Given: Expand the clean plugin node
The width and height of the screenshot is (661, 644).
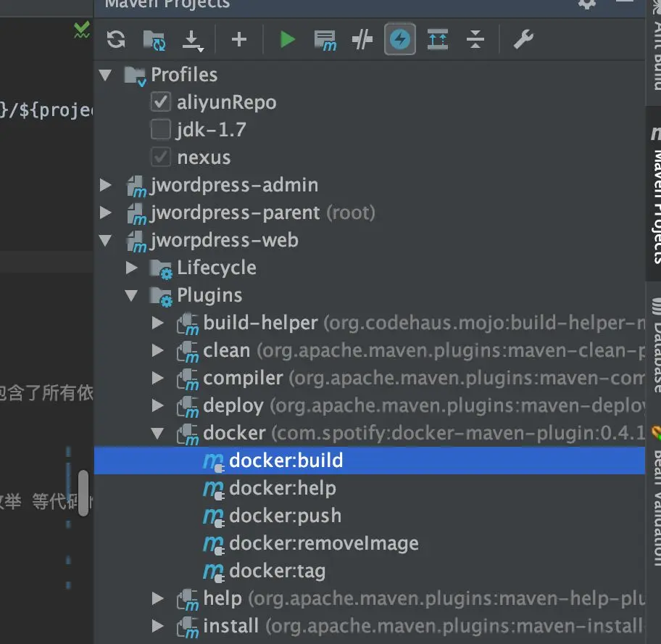Looking at the screenshot, I should coord(158,350).
